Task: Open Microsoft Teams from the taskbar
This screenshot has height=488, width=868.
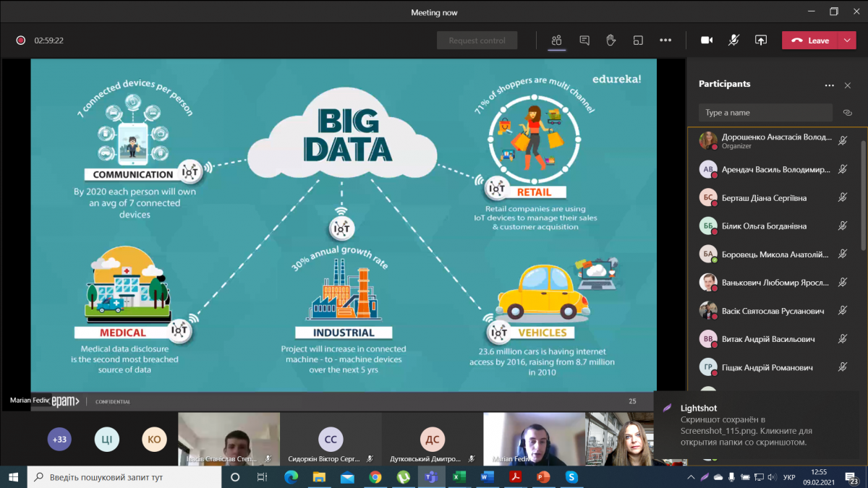Action: pyautogui.click(x=430, y=477)
